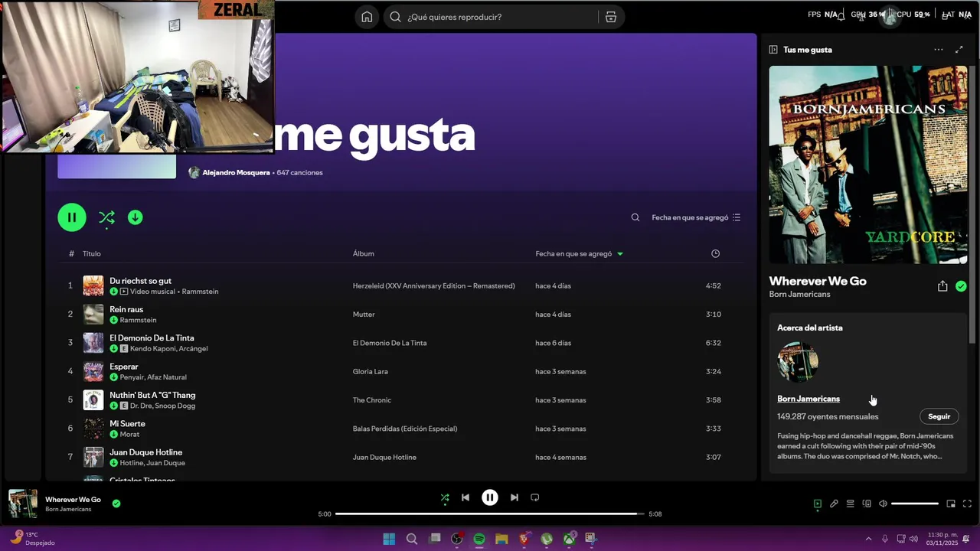The image size is (980, 551).
Task: Expand the now playing panel to full view
Action: 959,50
